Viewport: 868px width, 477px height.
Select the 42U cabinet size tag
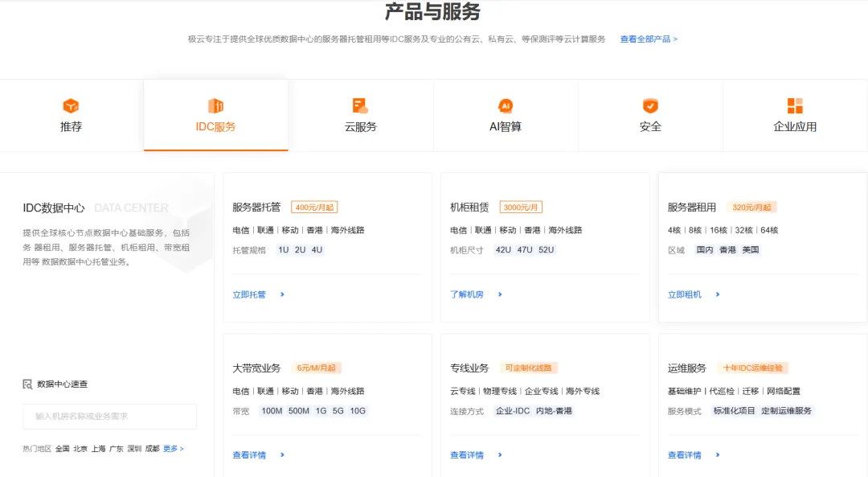pyautogui.click(x=503, y=250)
